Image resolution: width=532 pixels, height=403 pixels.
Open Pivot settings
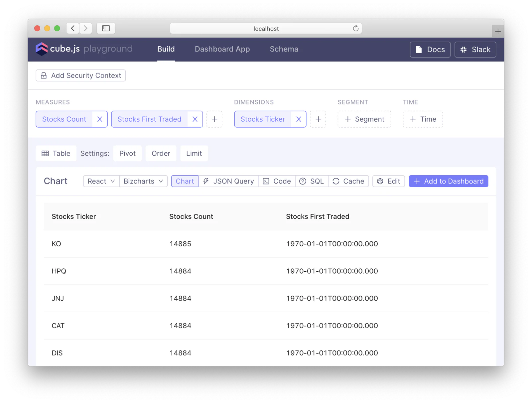pyautogui.click(x=127, y=153)
